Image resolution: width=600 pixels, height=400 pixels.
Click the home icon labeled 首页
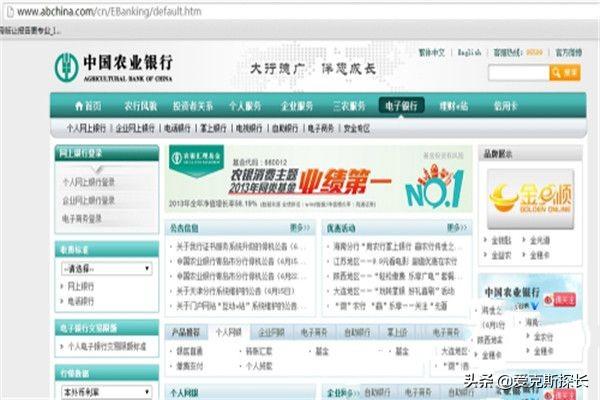point(88,106)
